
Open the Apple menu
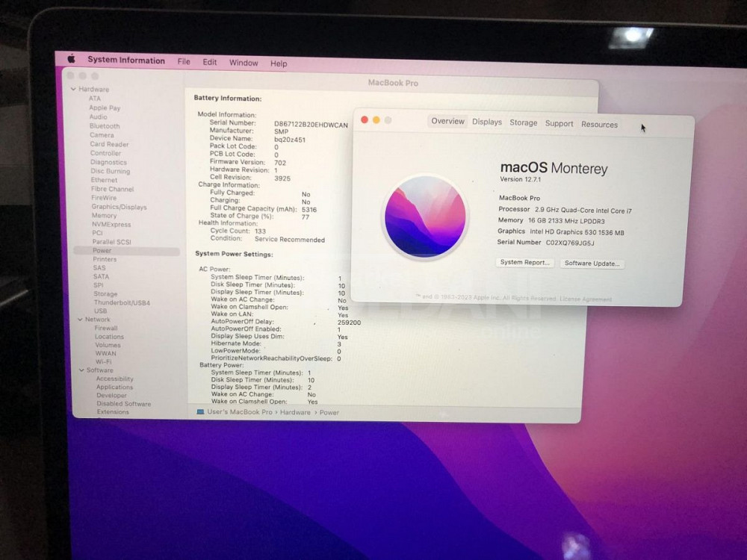click(72, 60)
